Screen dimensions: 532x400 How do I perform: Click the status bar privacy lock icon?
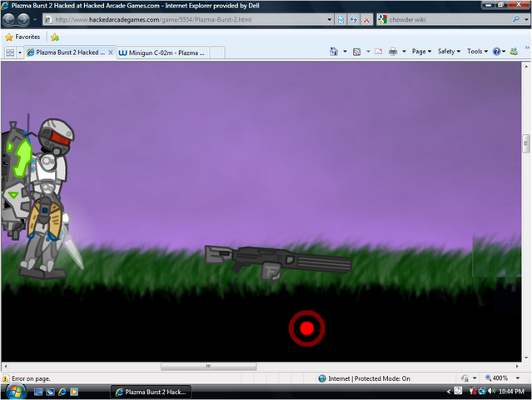click(x=465, y=378)
